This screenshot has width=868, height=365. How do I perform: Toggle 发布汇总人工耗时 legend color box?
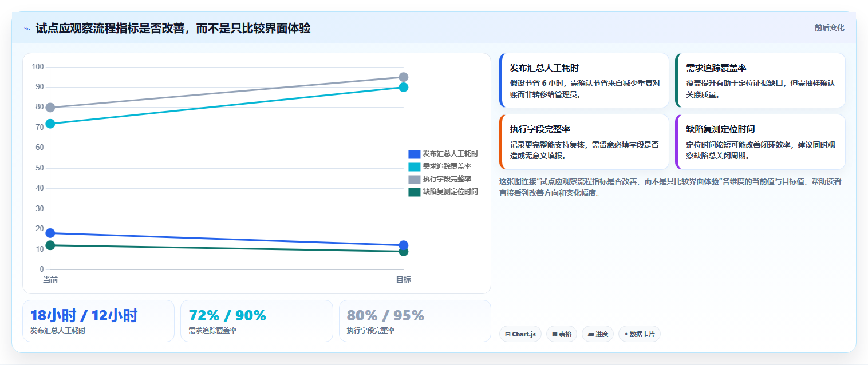point(414,154)
